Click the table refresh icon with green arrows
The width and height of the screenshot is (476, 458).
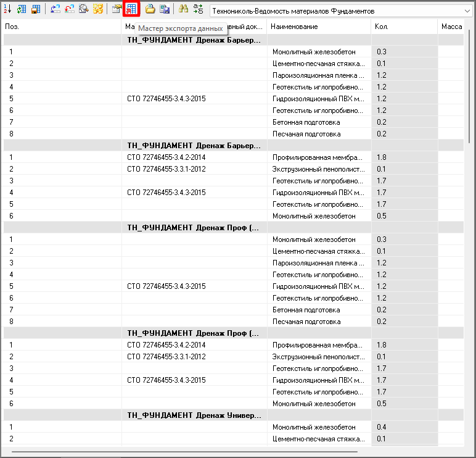coord(22,9)
